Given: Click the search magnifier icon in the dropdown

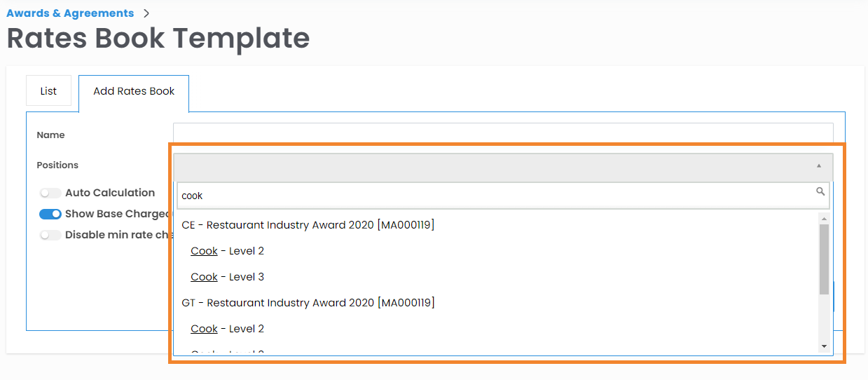Looking at the screenshot, I should coord(820,191).
